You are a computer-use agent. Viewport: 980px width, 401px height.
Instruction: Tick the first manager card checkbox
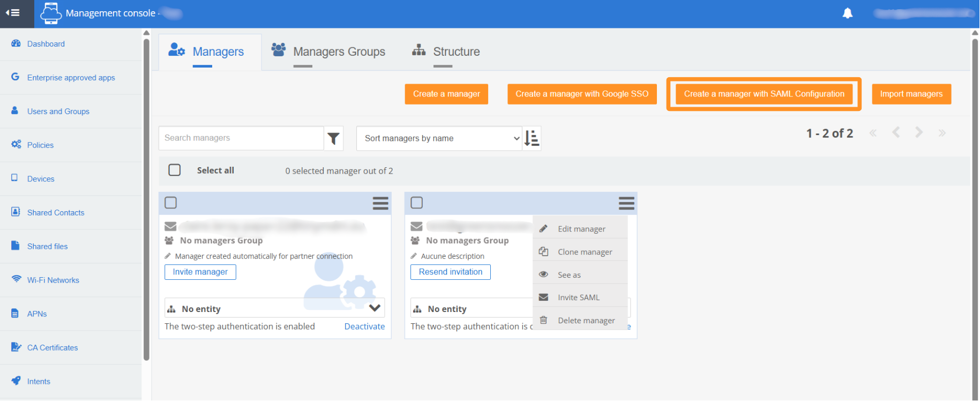coord(171,203)
